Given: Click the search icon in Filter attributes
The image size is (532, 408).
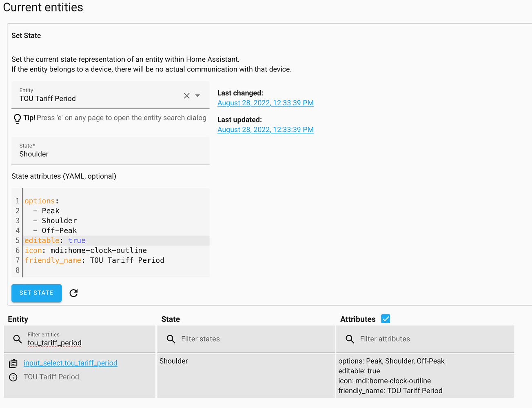Looking at the screenshot, I should point(350,339).
